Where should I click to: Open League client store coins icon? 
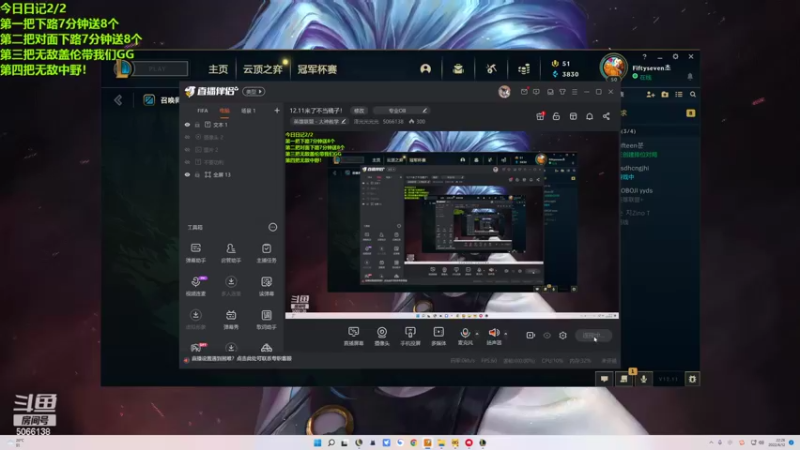[524, 69]
